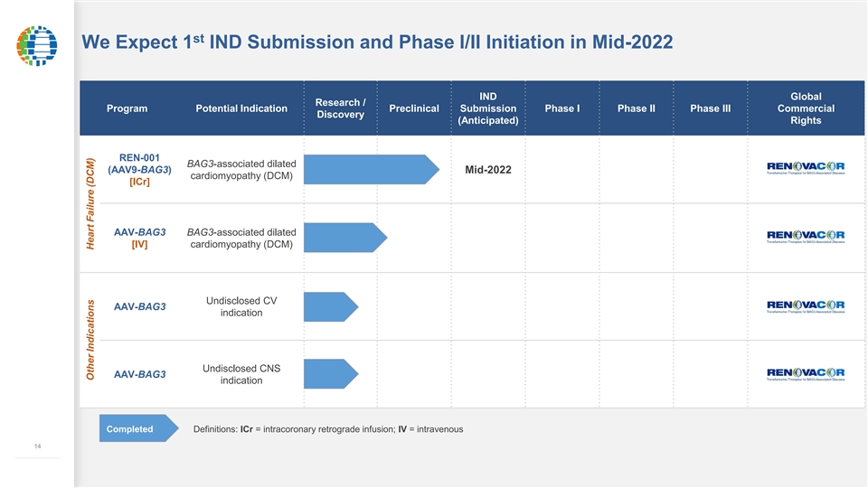Select the Global Commercial Rights header

click(805, 108)
